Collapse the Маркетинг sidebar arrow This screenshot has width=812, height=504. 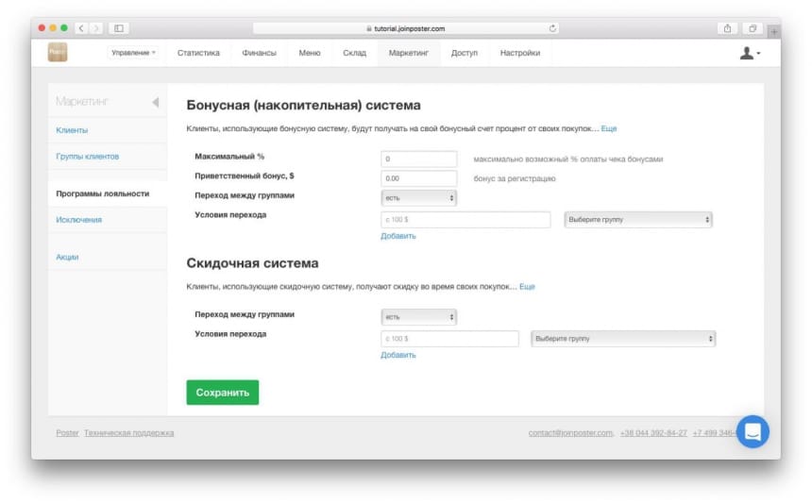coord(155,102)
